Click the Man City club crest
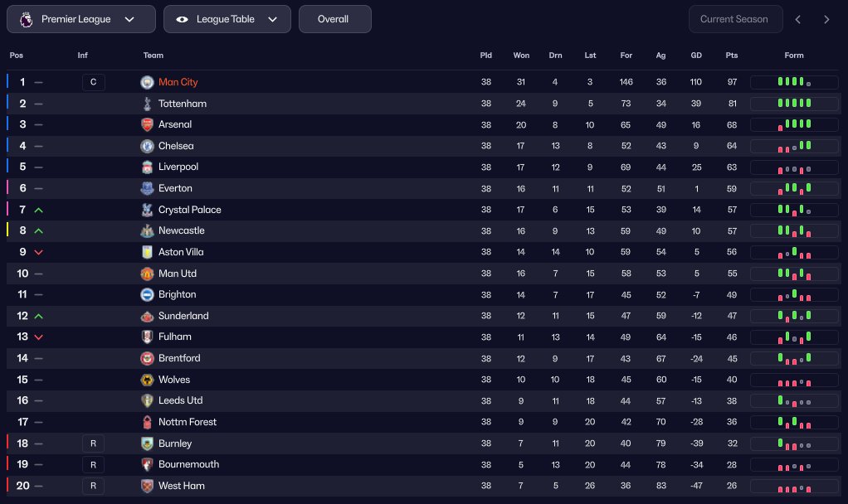 [147, 82]
